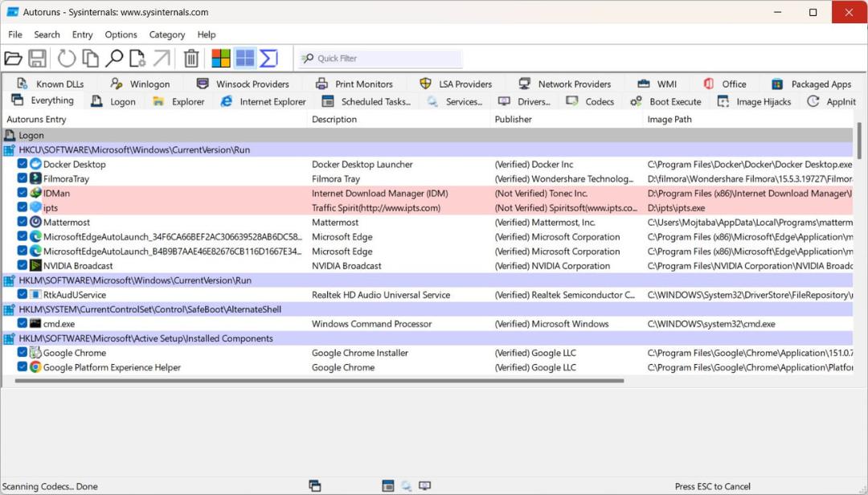Uncheck the RtkAudUService checkbox
868x495 pixels.
(23, 294)
